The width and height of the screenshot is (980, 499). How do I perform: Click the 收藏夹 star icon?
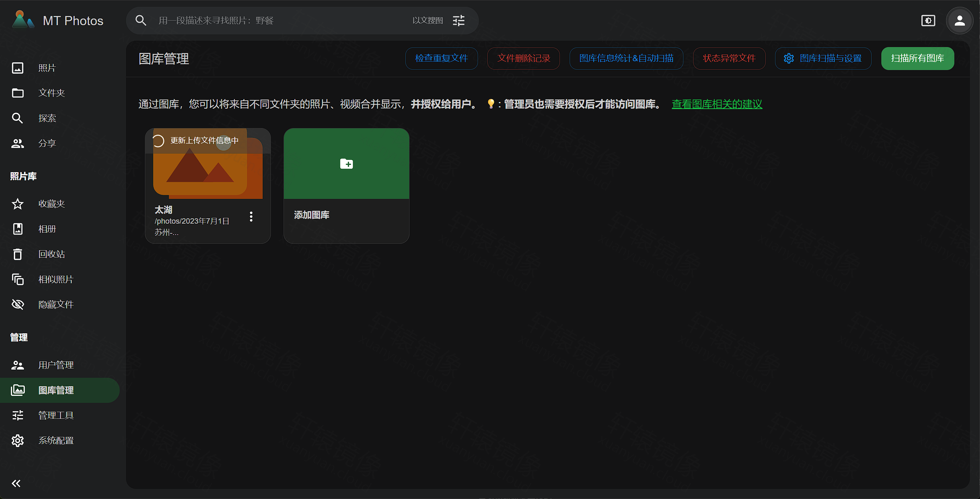[x=18, y=204]
